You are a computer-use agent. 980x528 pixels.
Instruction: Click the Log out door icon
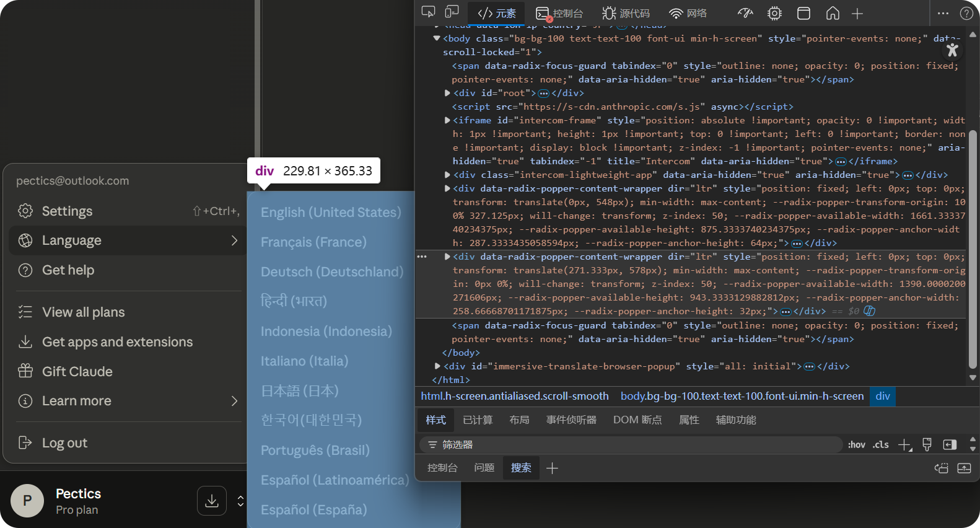pyautogui.click(x=25, y=442)
